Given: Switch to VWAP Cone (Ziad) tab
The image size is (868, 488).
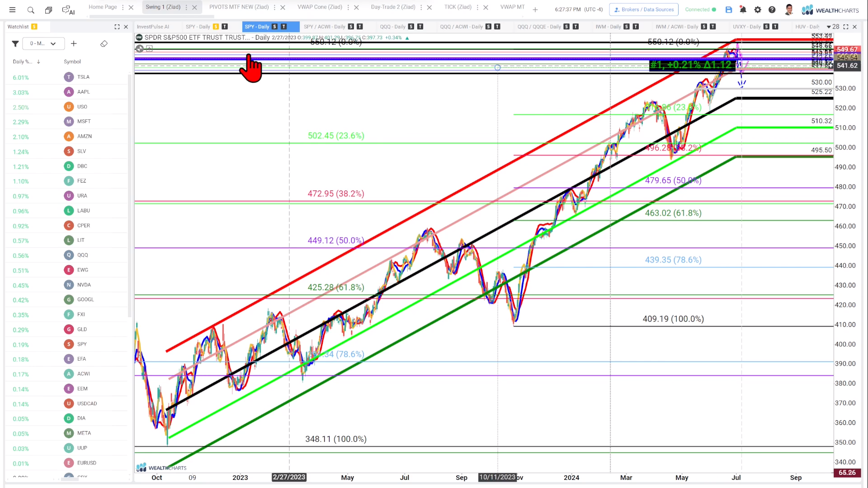Looking at the screenshot, I should pos(320,7).
